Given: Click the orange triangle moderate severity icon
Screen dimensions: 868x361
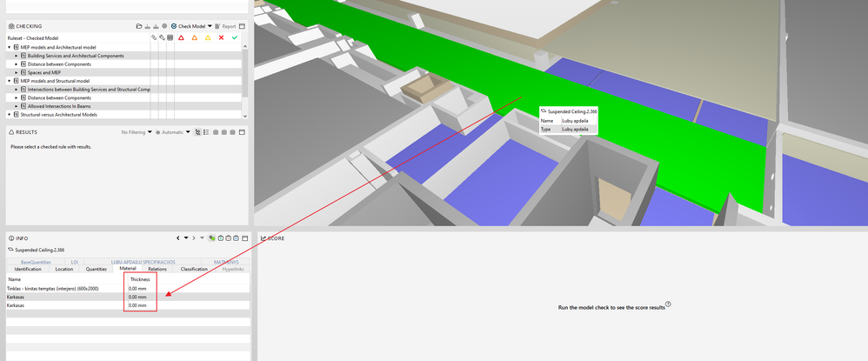Looking at the screenshot, I should [194, 37].
